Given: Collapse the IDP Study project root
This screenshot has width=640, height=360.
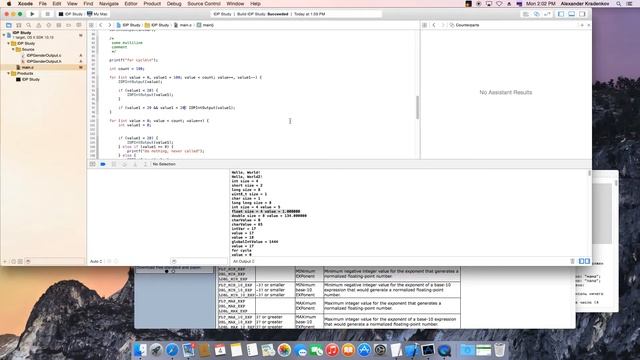Looking at the screenshot, I should point(4,35).
